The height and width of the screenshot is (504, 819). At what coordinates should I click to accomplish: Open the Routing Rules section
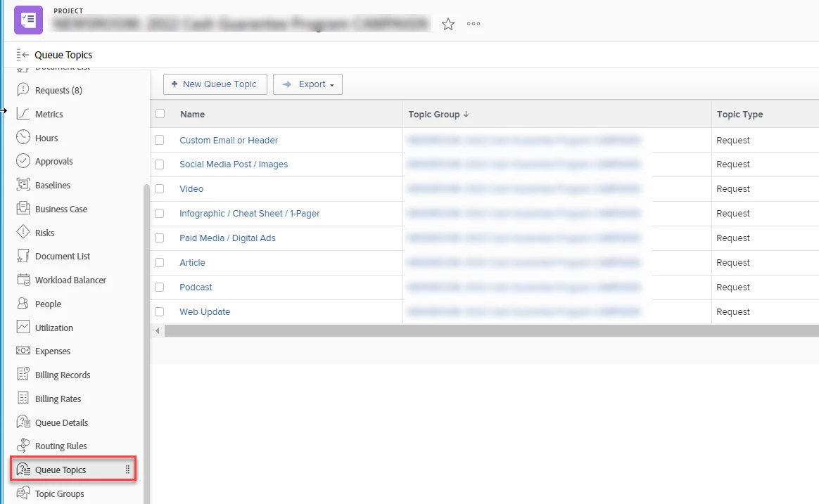tap(61, 446)
